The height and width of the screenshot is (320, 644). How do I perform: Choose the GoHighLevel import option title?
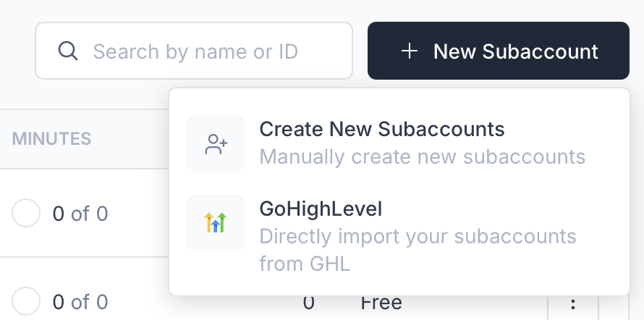pos(321,209)
